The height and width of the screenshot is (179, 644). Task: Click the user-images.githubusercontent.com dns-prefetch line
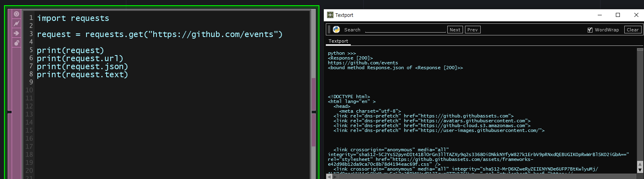pos(439,130)
